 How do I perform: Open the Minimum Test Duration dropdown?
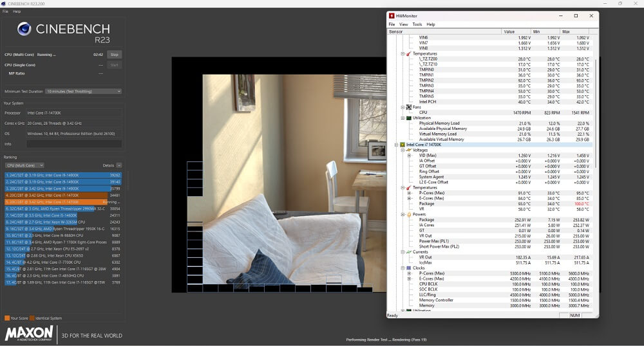pos(83,91)
